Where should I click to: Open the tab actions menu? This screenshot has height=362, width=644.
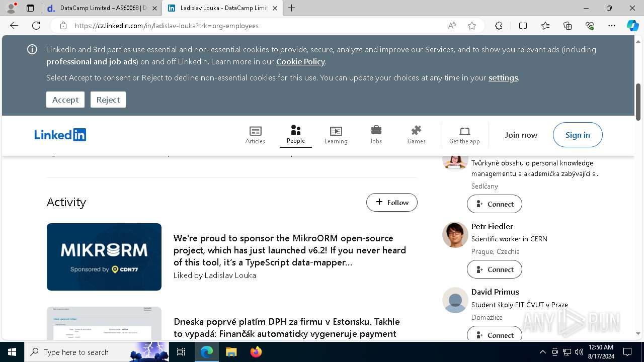[30, 8]
